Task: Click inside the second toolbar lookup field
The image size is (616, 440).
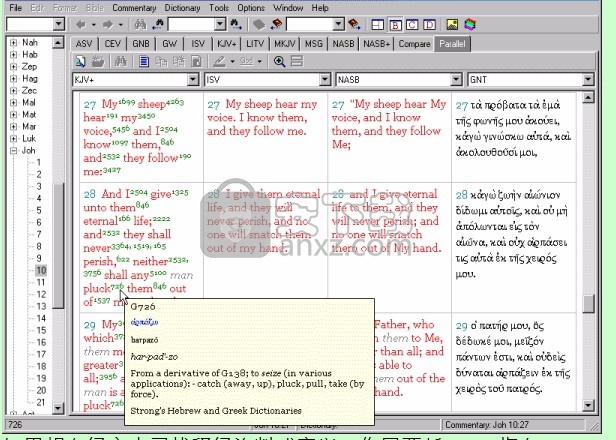Action: [310, 25]
